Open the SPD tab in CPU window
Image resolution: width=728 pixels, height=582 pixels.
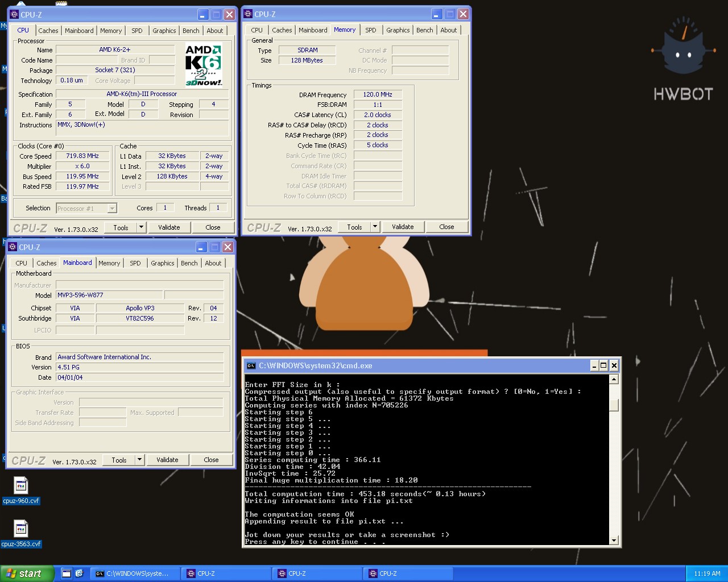pyautogui.click(x=137, y=31)
